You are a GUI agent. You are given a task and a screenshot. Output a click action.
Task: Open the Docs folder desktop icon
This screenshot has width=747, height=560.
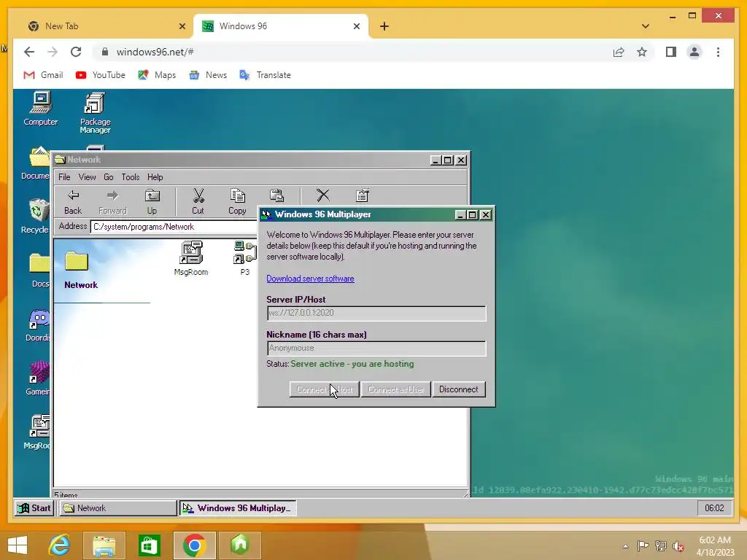click(x=39, y=270)
